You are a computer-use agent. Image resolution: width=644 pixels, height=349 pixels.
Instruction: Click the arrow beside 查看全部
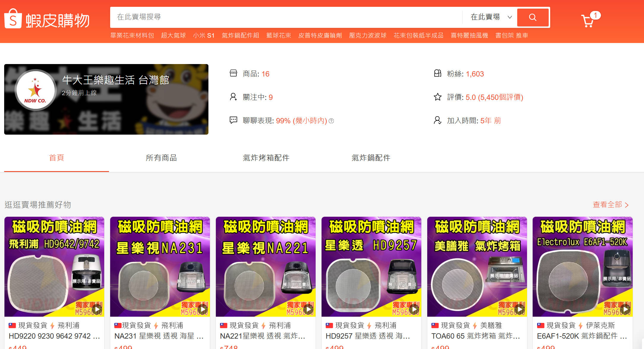pyautogui.click(x=627, y=205)
